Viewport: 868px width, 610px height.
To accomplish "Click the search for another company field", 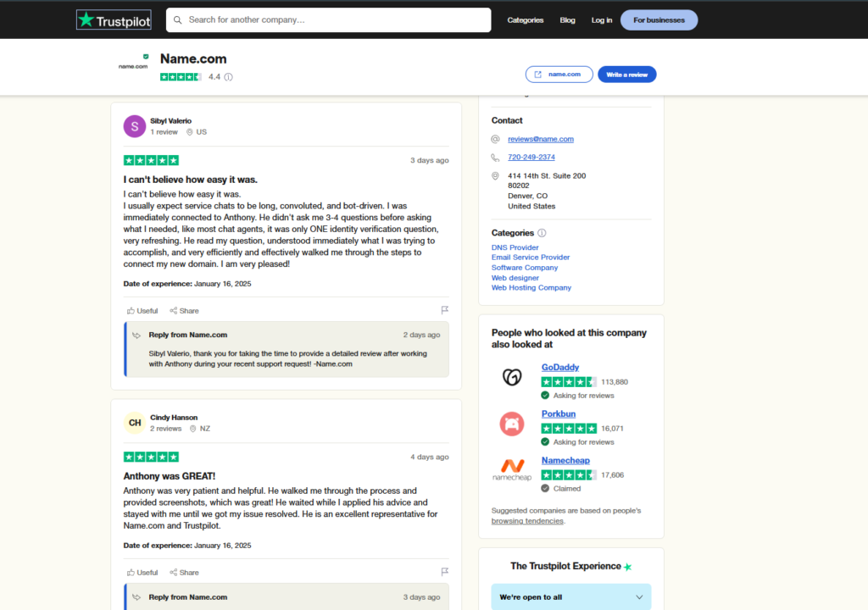I will pyautogui.click(x=328, y=20).
